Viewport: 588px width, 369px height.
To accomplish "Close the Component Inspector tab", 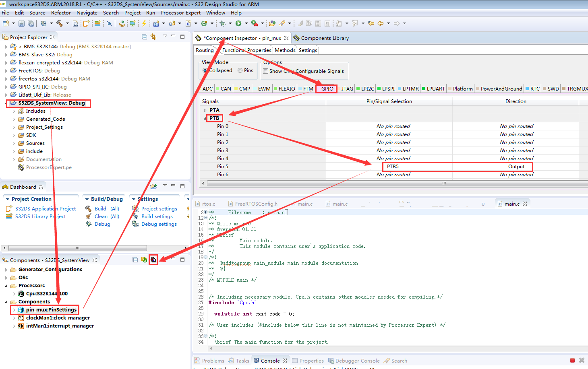I will point(286,38).
